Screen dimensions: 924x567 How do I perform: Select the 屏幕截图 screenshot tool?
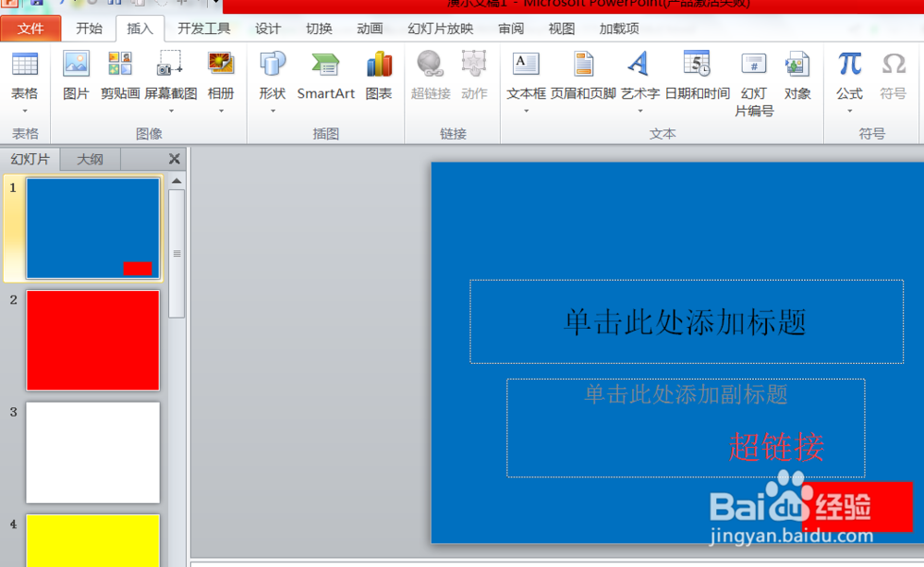[171, 76]
